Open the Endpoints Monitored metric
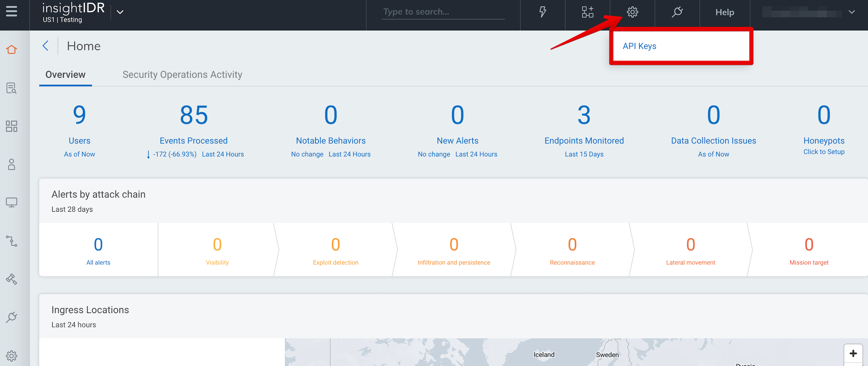This screenshot has height=366, width=868. pyautogui.click(x=584, y=141)
